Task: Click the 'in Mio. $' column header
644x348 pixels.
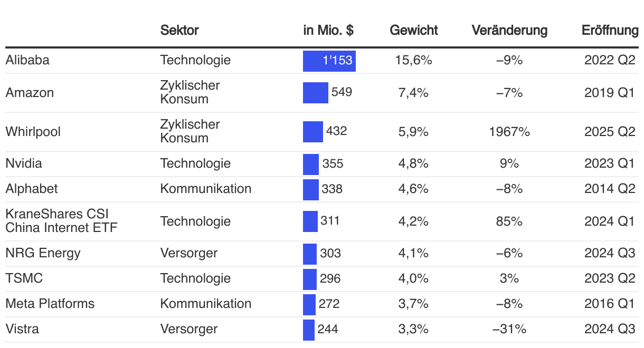Action: 328,30
